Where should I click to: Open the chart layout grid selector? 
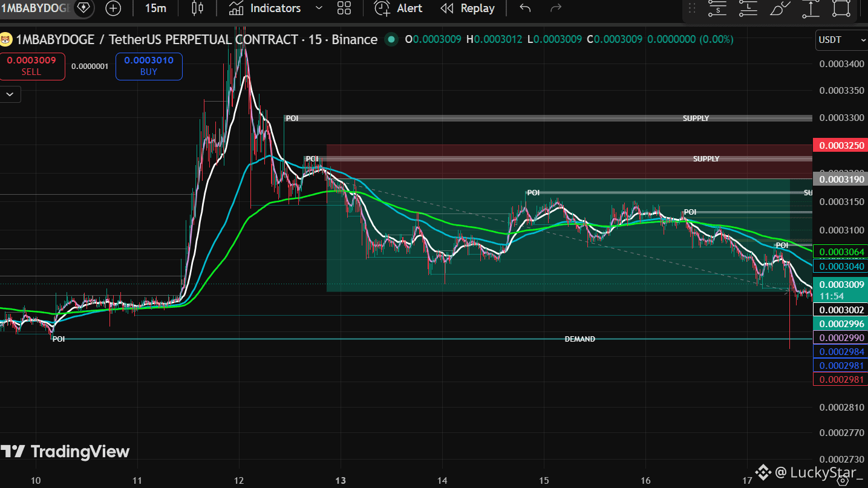coord(344,8)
